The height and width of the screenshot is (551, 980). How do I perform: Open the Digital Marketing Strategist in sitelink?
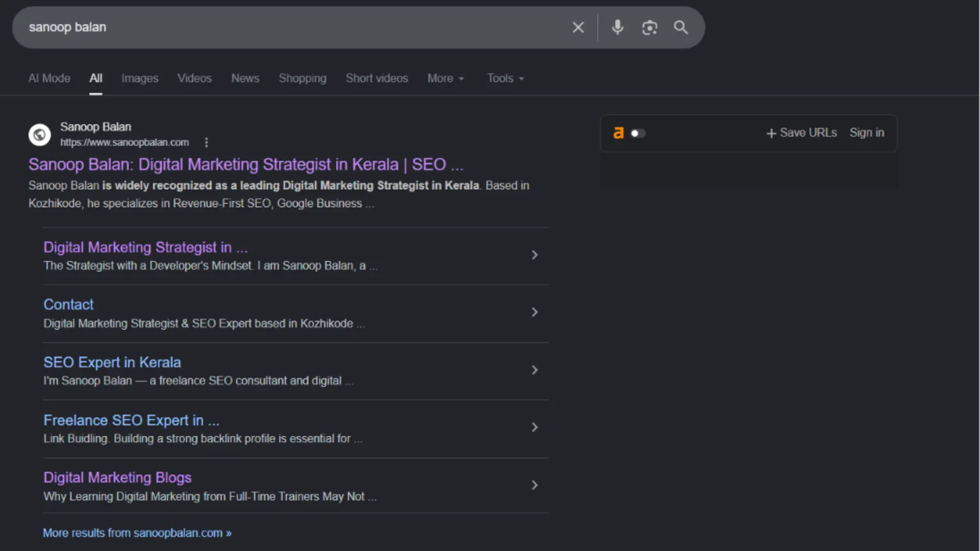(145, 247)
